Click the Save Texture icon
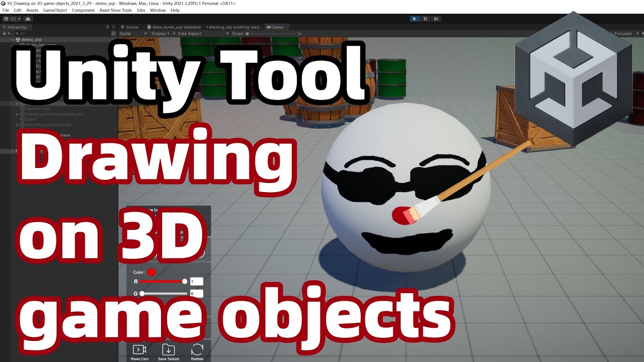 (169, 349)
